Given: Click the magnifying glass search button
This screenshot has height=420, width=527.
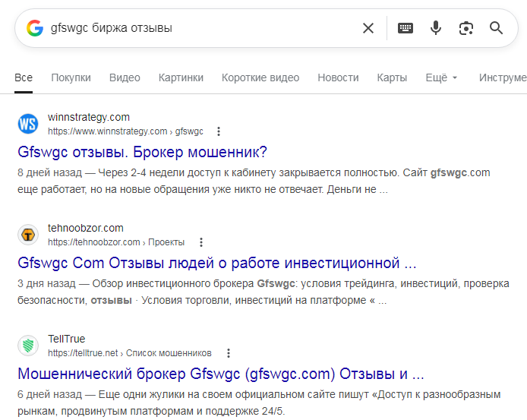Looking at the screenshot, I should 496,28.
